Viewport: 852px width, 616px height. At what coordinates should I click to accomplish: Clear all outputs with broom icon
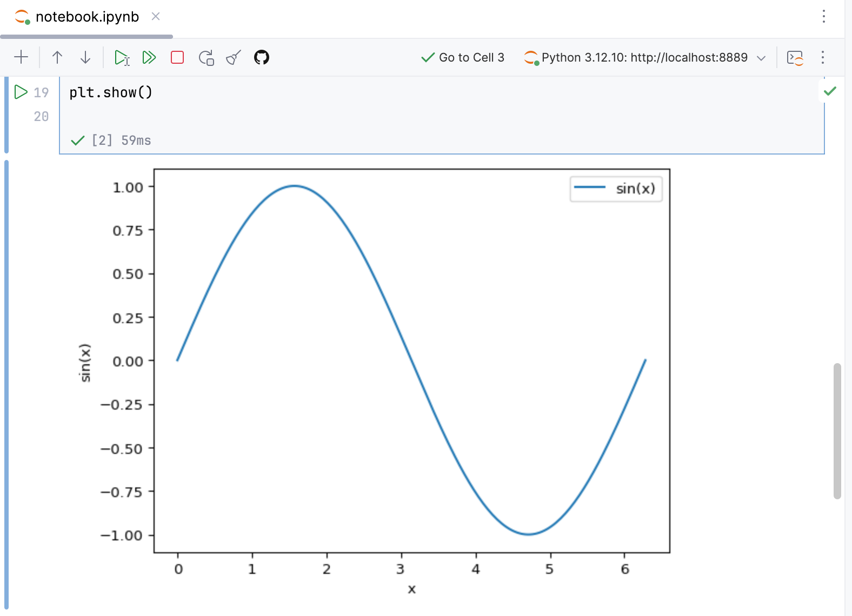(234, 57)
